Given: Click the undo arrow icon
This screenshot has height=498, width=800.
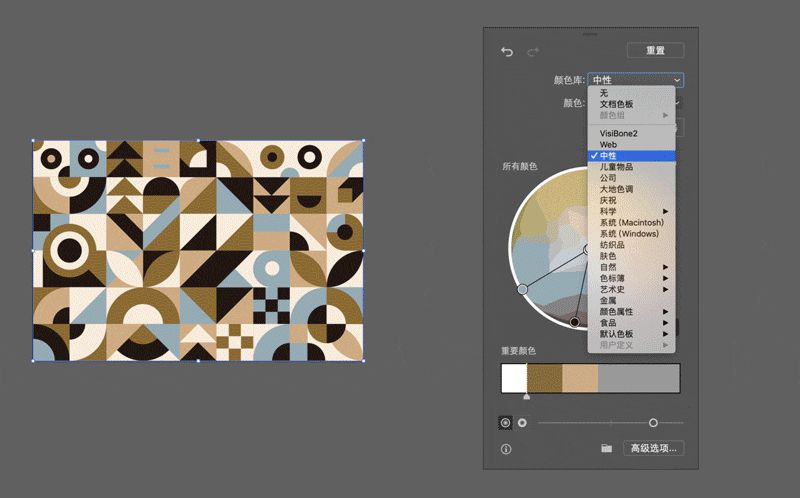Looking at the screenshot, I should coord(507,52).
